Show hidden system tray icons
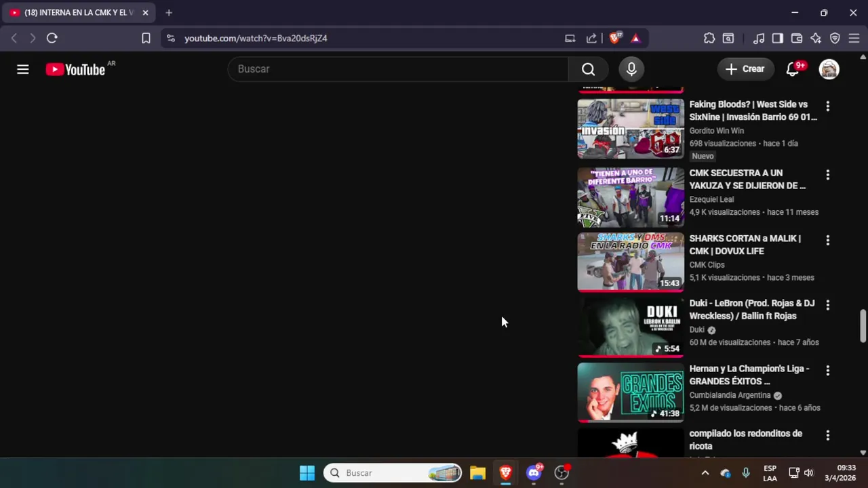The width and height of the screenshot is (868, 488). 705,473
